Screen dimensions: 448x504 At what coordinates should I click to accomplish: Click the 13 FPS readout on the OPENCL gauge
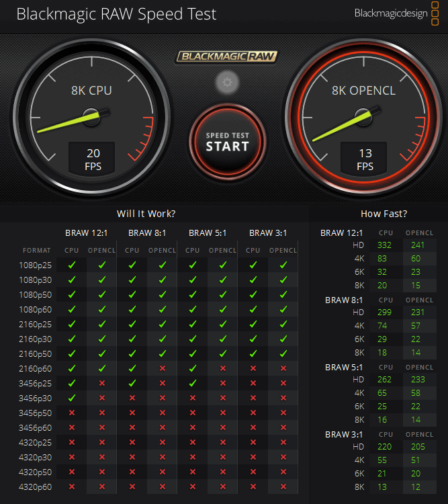pos(365,159)
